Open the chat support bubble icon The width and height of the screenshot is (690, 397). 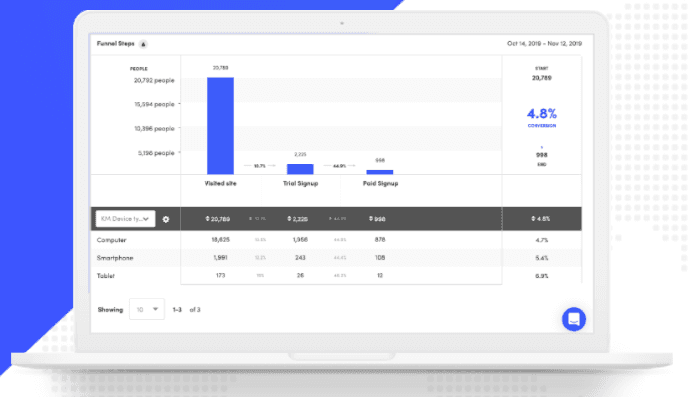click(x=573, y=319)
